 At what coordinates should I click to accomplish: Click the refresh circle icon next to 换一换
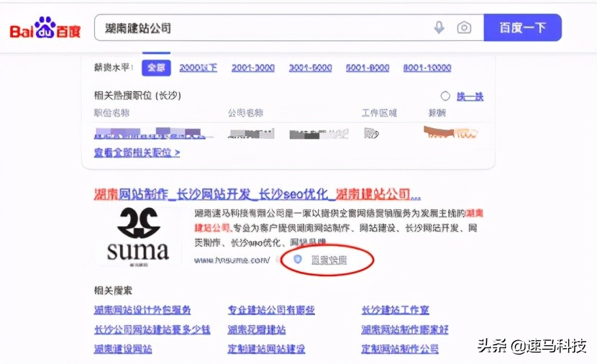pos(445,96)
